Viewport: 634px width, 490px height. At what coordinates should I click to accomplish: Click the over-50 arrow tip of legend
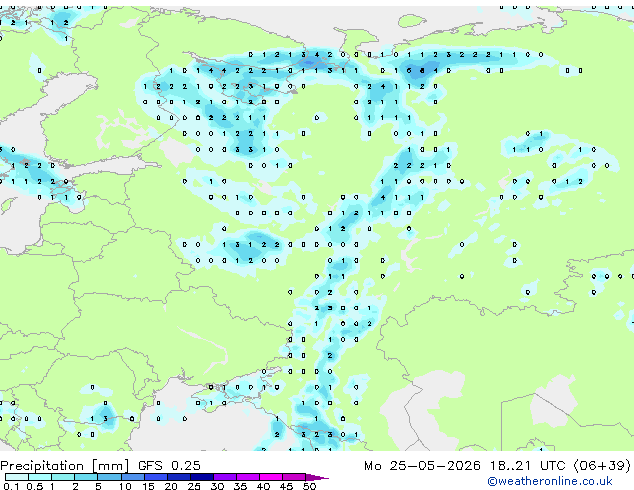(317, 477)
